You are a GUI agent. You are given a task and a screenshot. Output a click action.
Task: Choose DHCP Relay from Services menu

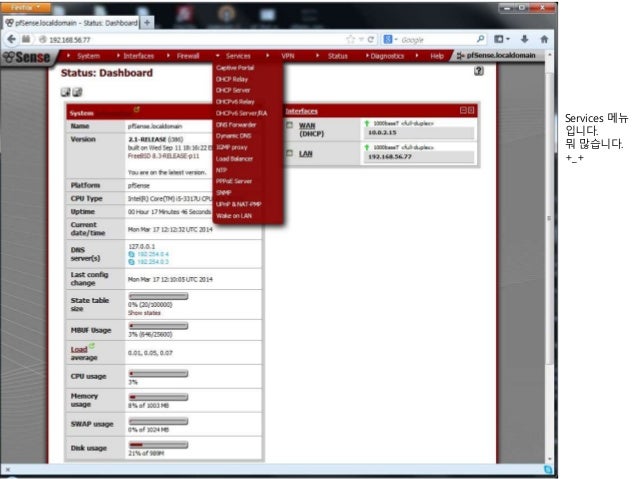pyautogui.click(x=232, y=79)
